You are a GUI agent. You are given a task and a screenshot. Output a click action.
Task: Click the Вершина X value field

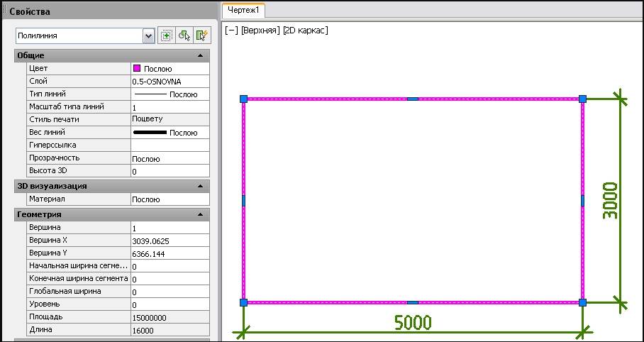(170, 241)
